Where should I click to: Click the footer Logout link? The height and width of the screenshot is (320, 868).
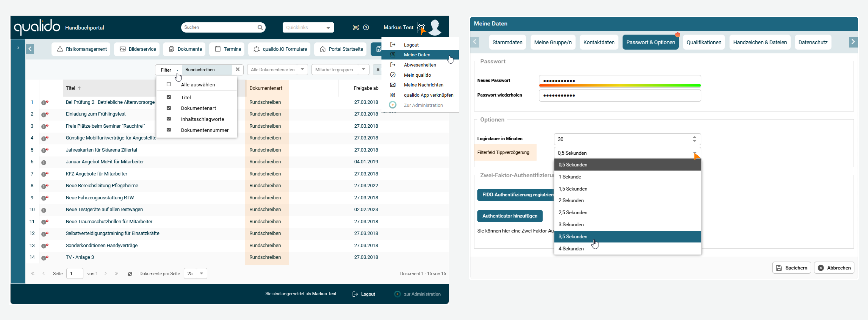[364, 294]
